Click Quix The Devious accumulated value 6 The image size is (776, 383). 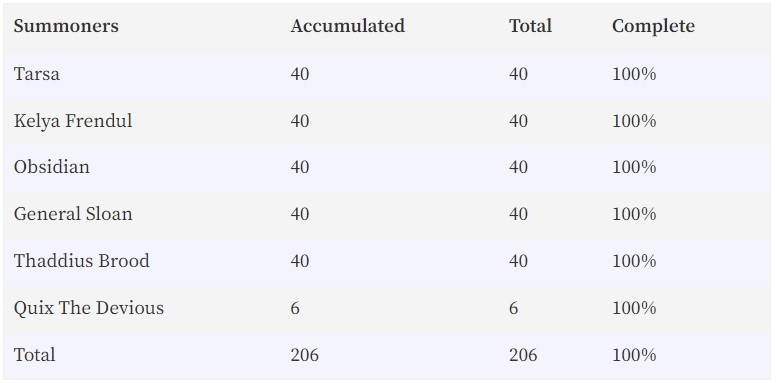coord(295,308)
